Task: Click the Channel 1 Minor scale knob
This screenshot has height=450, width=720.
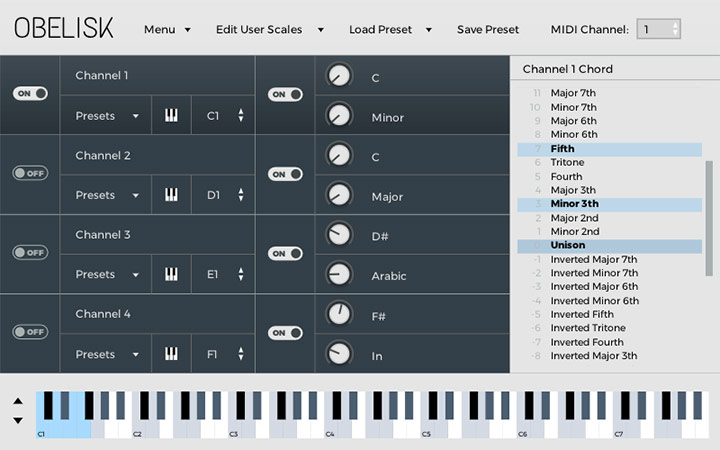Action: [x=340, y=115]
